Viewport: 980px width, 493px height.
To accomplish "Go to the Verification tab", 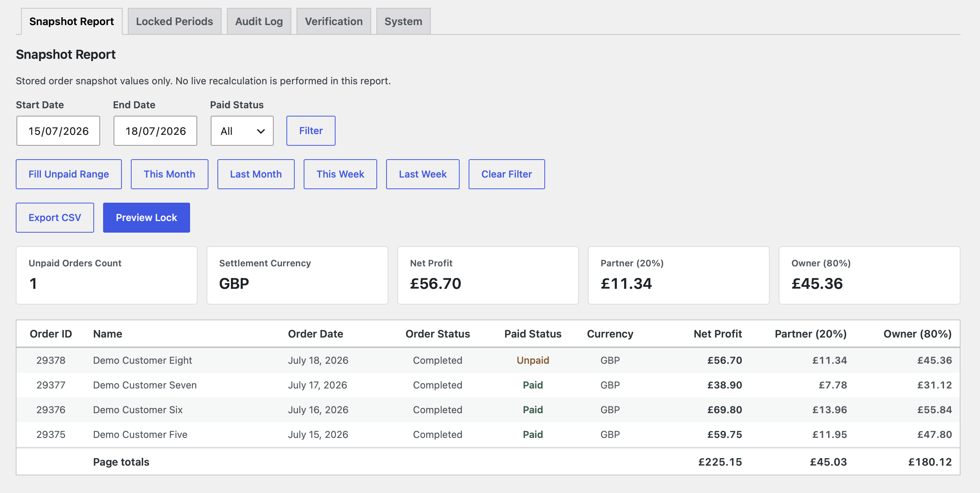I will pyautogui.click(x=334, y=21).
